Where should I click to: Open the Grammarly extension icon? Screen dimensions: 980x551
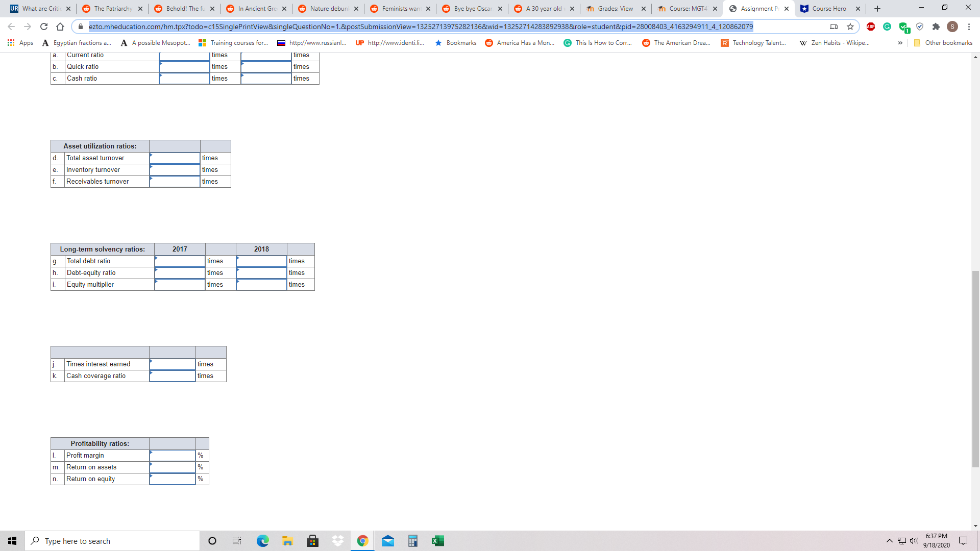888,27
